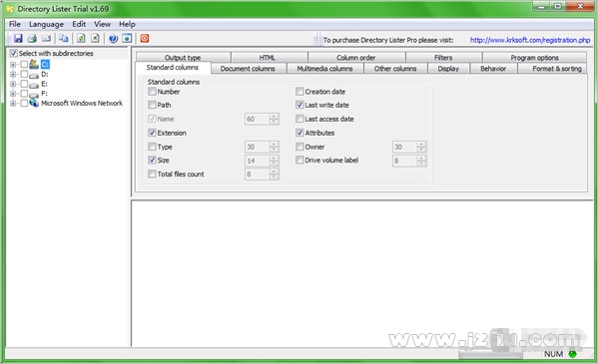Check the Microsoft Windows Network selection box
598x364 pixels.
(x=24, y=103)
